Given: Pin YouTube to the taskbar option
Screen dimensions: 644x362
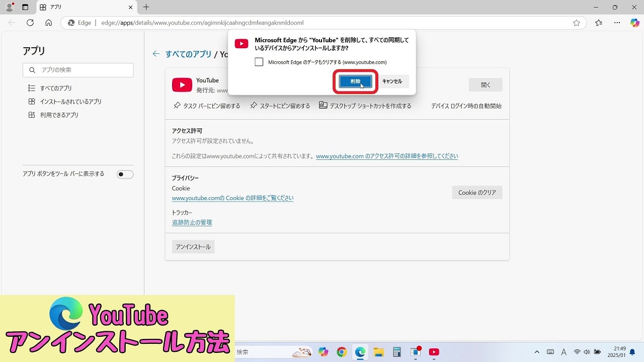Looking at the screenshot, I should [207, 106].
